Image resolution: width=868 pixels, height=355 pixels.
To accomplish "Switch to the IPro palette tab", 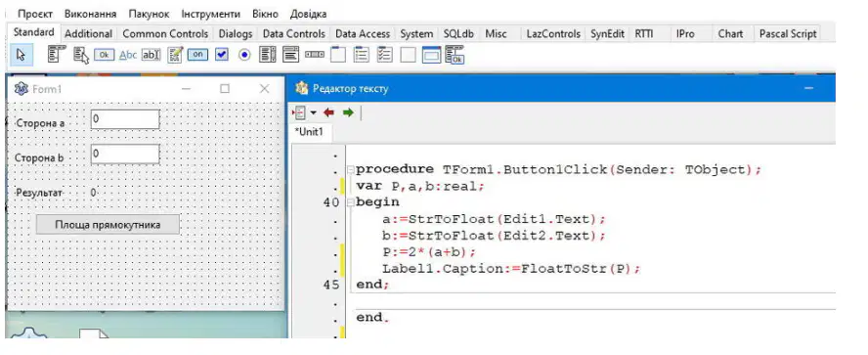I will click(685, 34).
